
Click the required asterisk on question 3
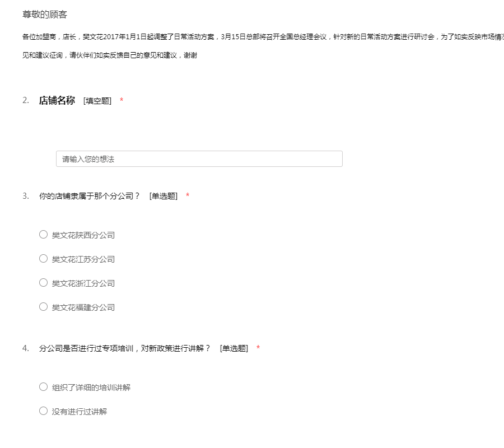188,196
